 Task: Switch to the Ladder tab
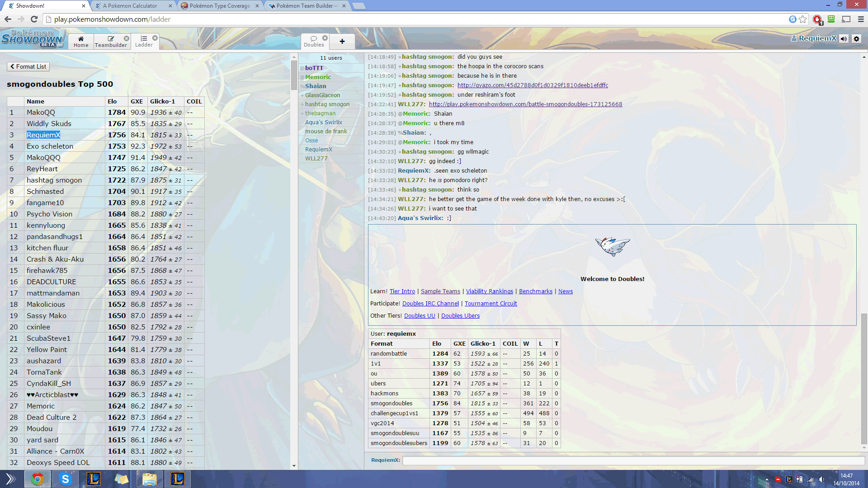[x=144, y=41]
